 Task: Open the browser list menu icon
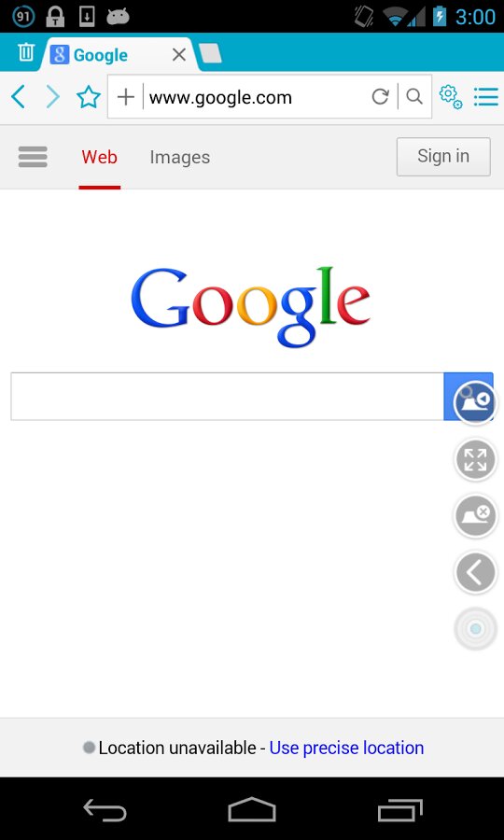[485, 97]
